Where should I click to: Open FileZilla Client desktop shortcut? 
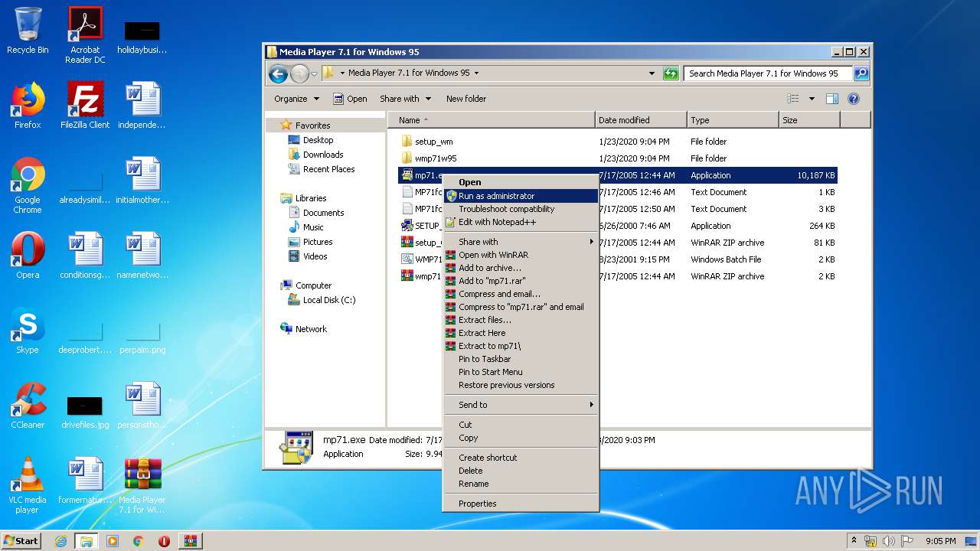(85, 106)
